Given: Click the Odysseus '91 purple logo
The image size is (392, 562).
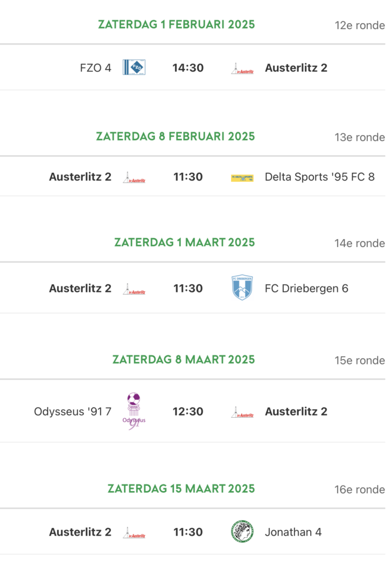Looking at the screenshot, I should point(133,411).
